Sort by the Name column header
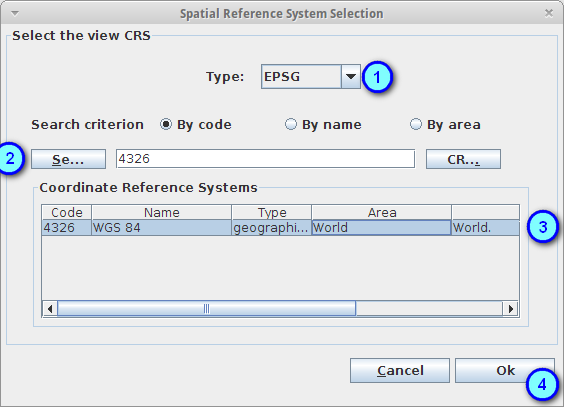 (162, 212)
